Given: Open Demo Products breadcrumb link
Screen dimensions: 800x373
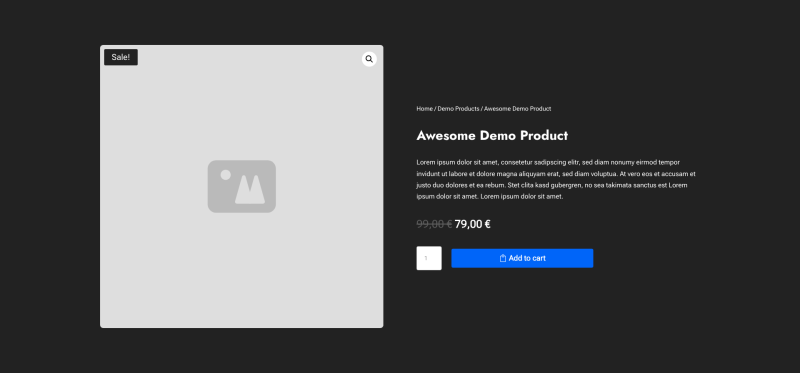Looking at the screenshot, I should (458, 109).
